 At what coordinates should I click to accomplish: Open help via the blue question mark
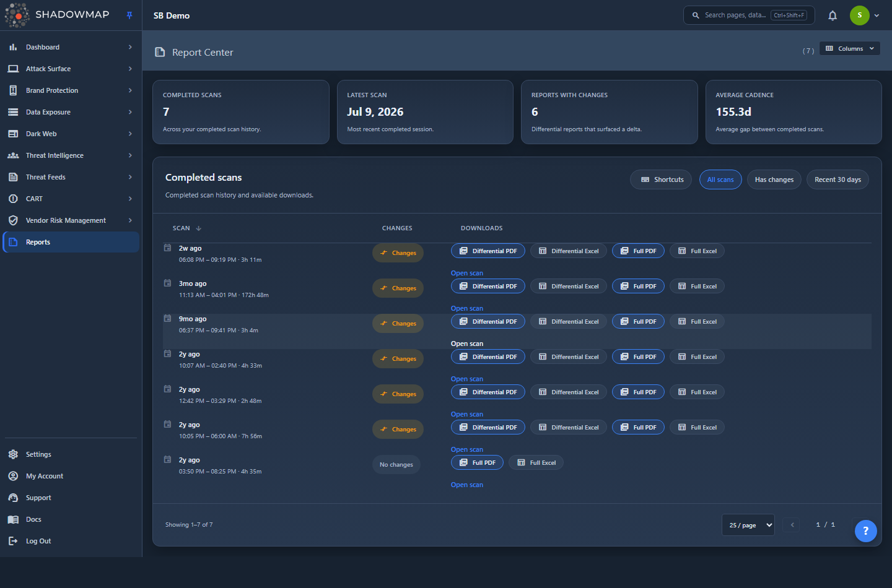tap(865, 530)
